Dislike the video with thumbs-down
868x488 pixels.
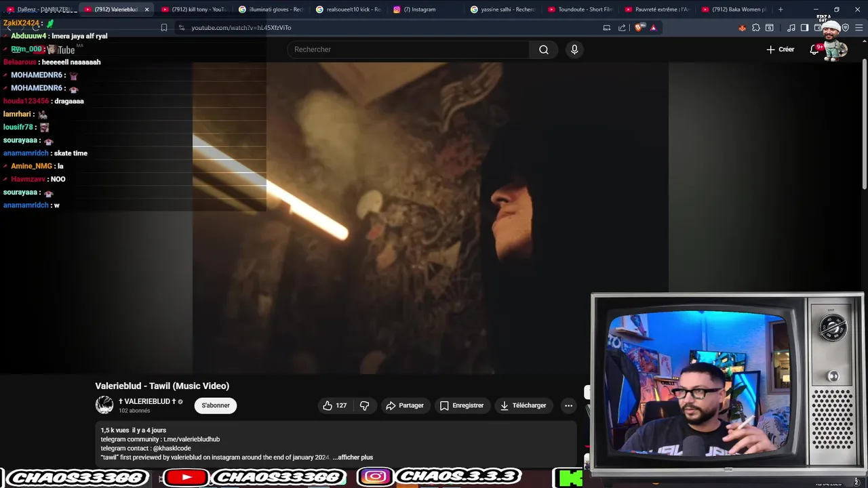click(x=364, y=405)
